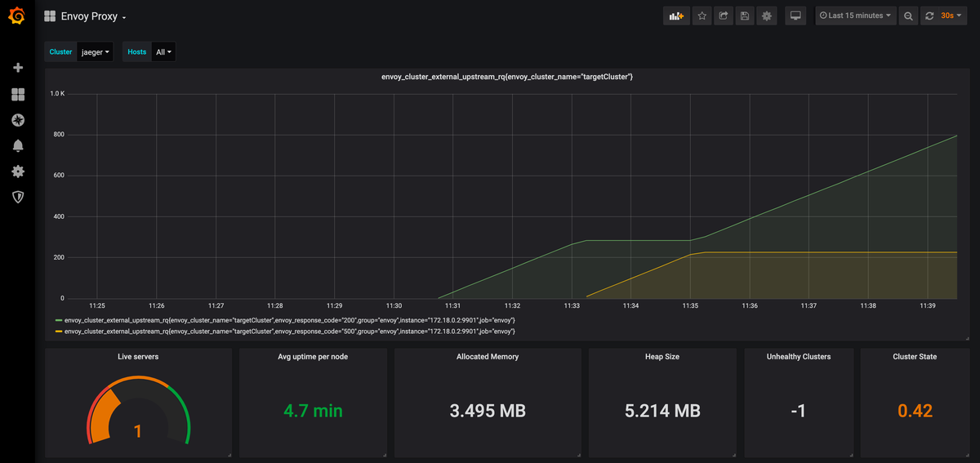Toggle the response code 500 legend series
This screenshot has height=463, width=980.
pos(289,332)
